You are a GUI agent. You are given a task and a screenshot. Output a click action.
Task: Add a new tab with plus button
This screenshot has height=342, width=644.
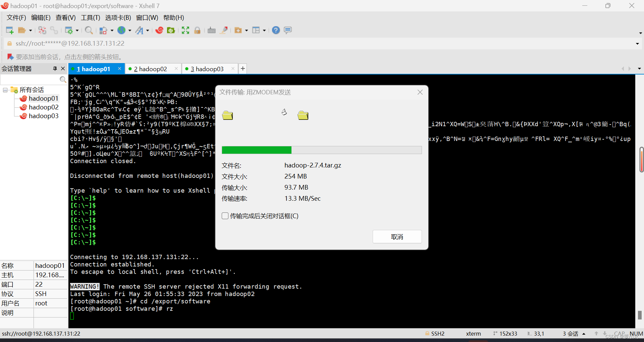tap(243, 68)
